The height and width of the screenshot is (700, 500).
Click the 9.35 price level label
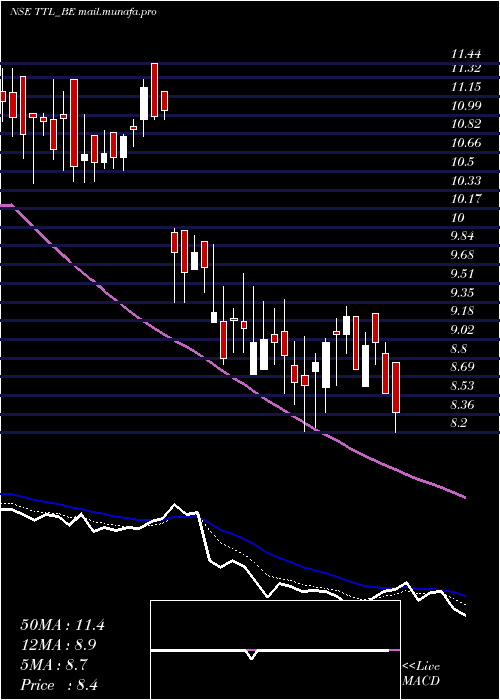pos(462,293)
